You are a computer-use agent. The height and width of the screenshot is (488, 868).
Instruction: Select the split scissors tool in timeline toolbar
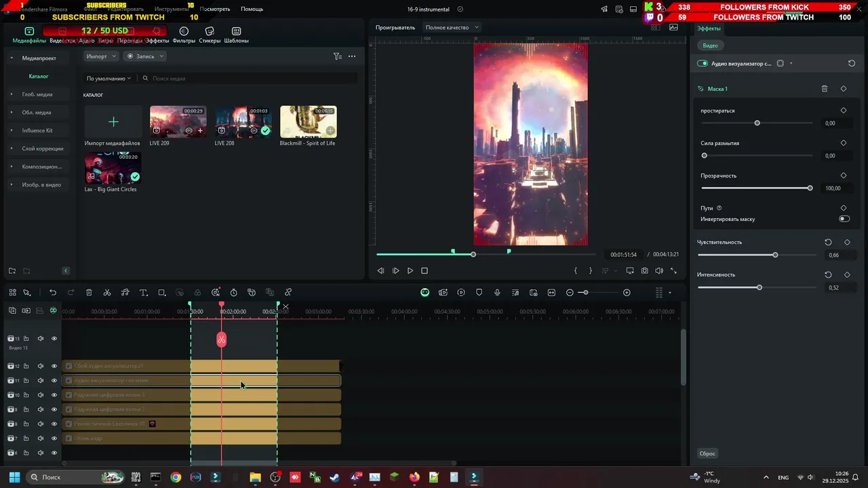[x=107, y=293]
